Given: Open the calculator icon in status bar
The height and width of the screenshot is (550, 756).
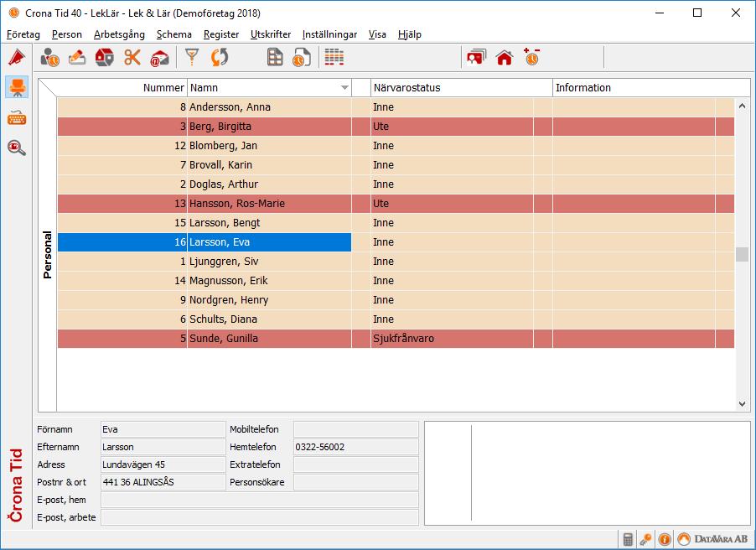Looking at the screenshot, I should tap(628, 539).
